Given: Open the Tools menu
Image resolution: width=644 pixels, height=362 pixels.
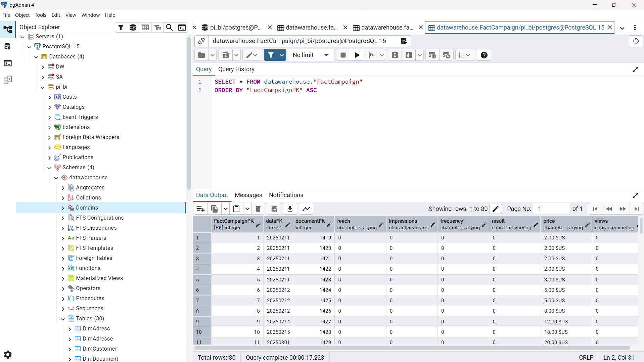Looking at the screenshot, I should (x=40, y=15).
